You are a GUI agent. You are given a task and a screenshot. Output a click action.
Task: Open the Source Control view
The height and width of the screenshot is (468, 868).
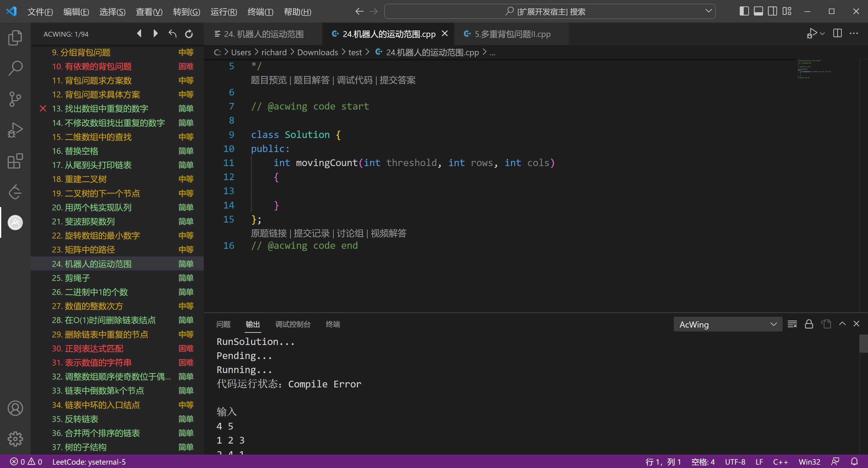[15, 99]
